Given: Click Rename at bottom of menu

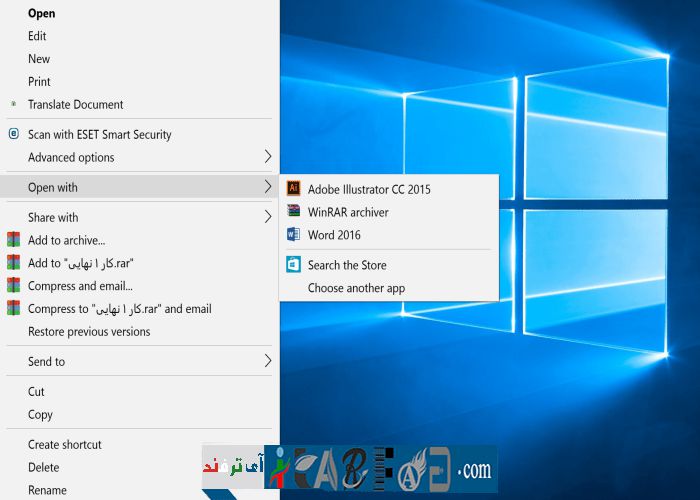Looking at the screenshot, I should click(x=47, y=490).
